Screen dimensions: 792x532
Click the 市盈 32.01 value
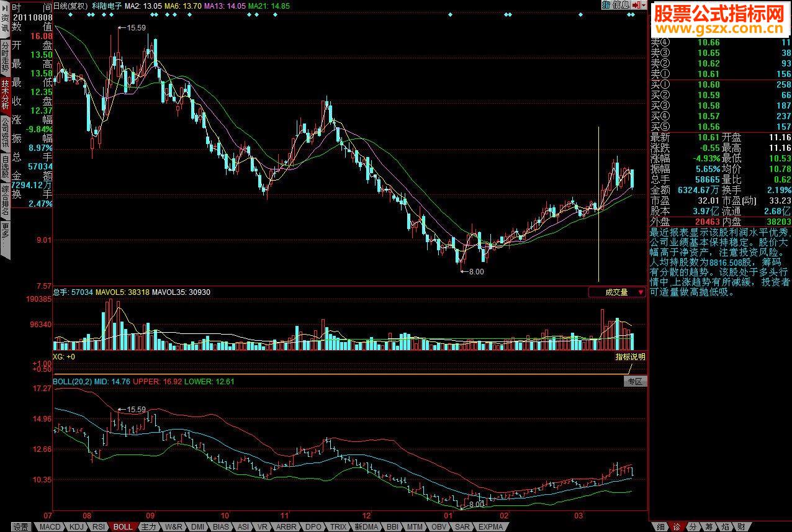coord(708,201)
